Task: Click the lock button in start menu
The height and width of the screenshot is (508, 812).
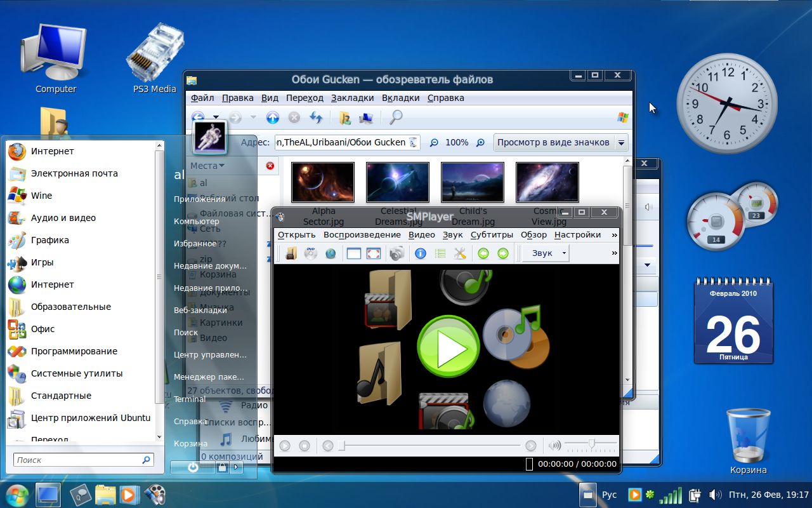Action: [x=223, y=467]
